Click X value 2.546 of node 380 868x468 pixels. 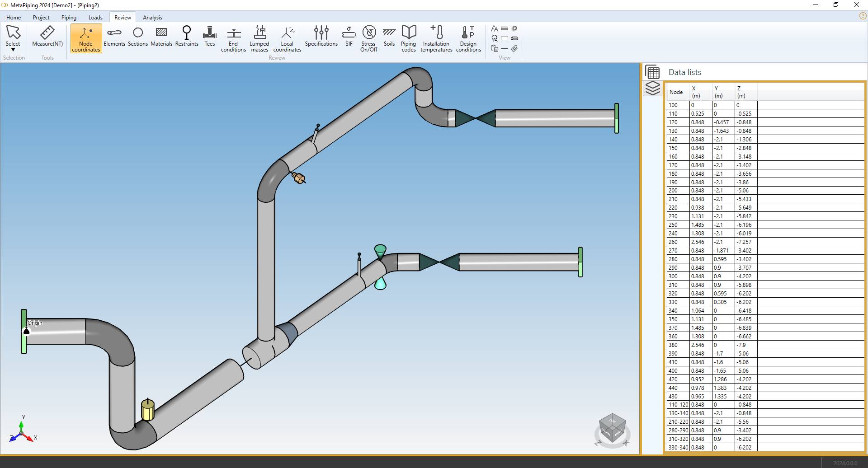click(701, 345)
